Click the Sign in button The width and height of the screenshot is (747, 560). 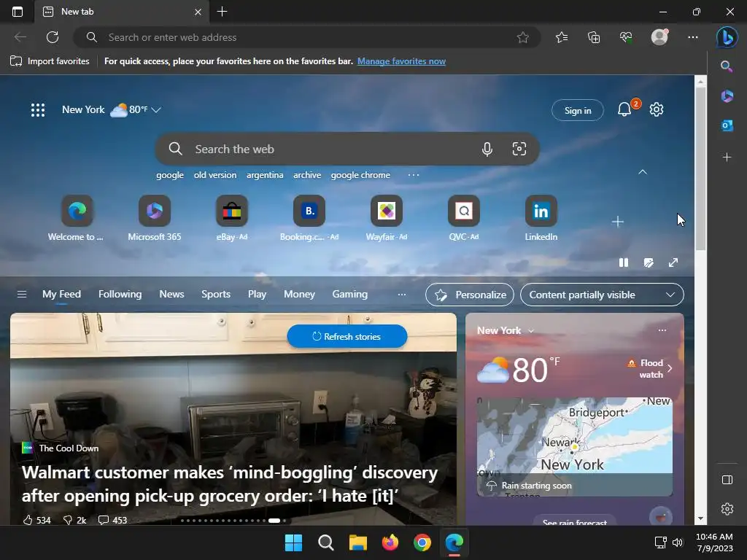point(578,111)
